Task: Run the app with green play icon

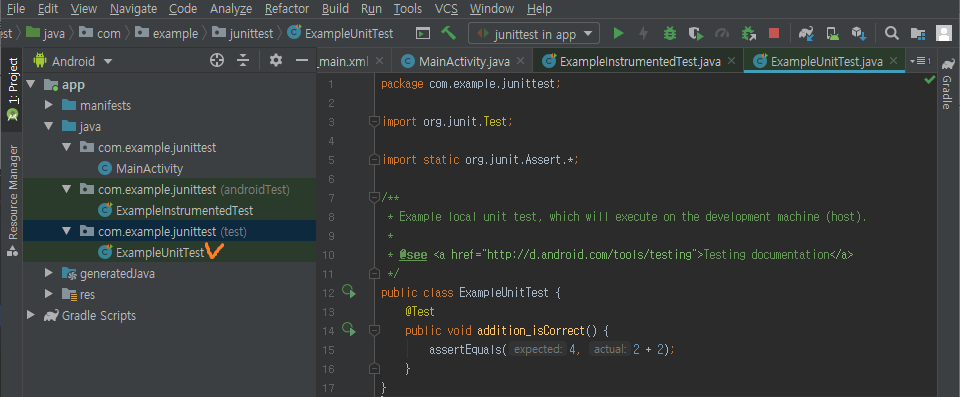Action: click(x=618, y=34)
